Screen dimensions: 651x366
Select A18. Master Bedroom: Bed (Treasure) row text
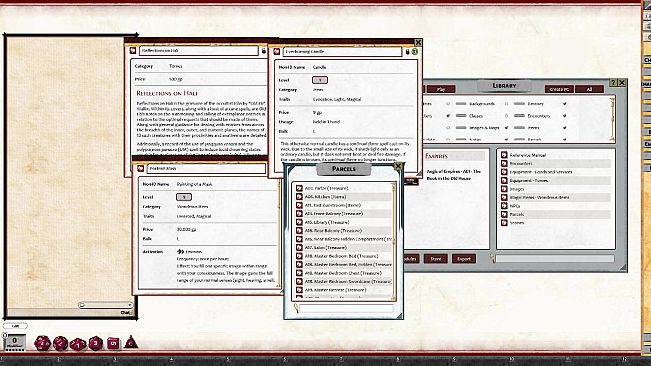click(x=341, y=256)
